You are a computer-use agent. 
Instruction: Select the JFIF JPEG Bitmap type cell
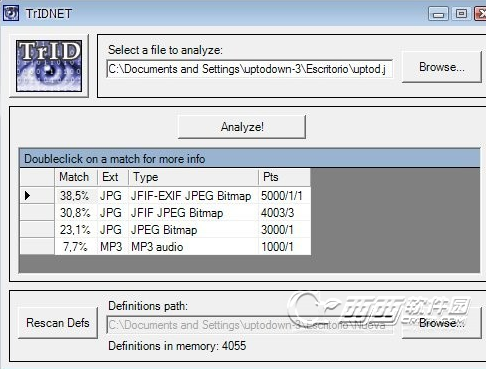point(193,212)
